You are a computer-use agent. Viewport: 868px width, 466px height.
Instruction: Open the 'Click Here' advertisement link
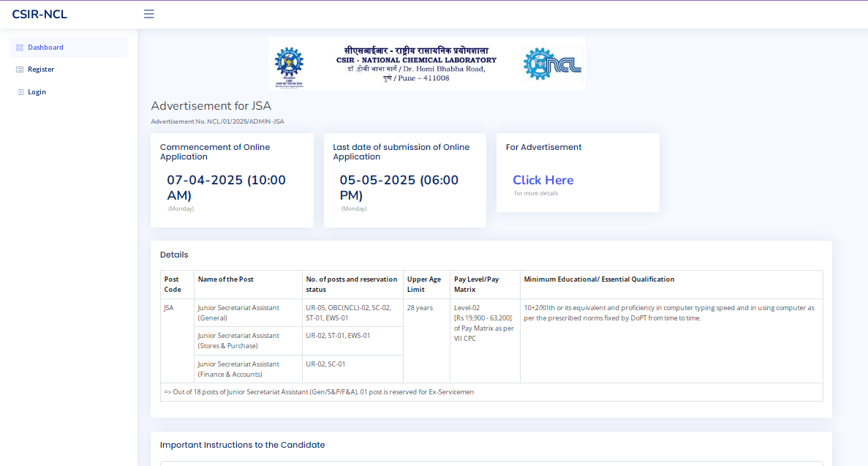coord(543,180)
